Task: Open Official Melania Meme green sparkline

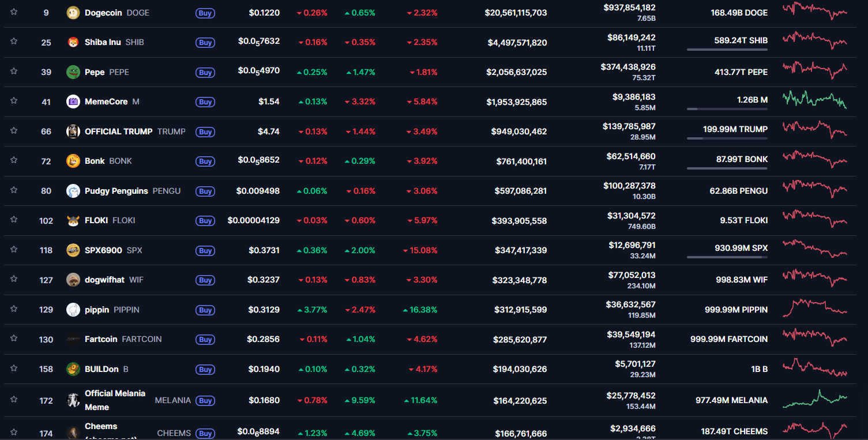Action: point(814,399)
